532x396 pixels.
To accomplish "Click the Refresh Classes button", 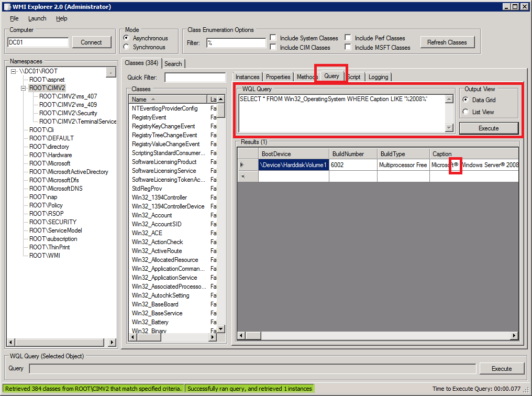I will [x=447, y=42].
